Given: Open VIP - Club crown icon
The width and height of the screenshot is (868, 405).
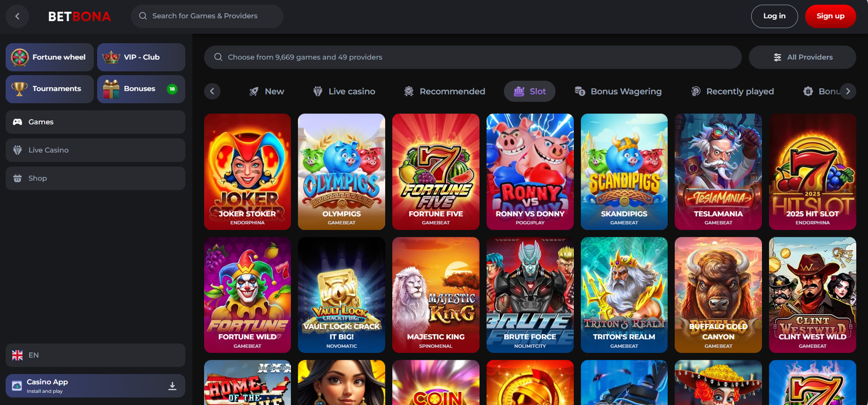Looking at the screenshot, I should point(111,57).
